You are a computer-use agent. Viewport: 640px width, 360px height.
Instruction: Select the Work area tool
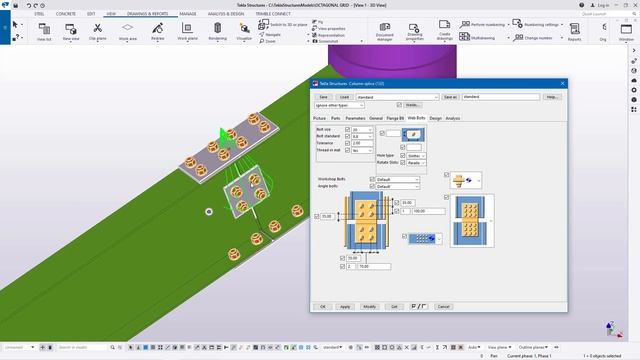127,32
